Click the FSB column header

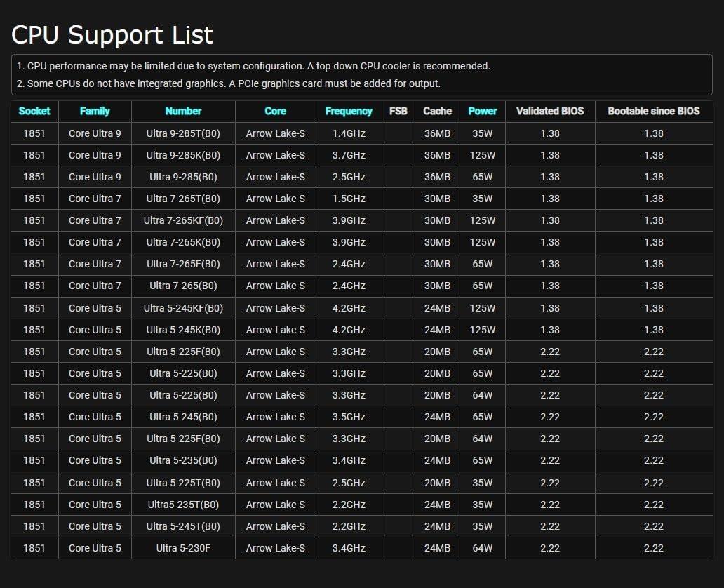pos(398,111)
